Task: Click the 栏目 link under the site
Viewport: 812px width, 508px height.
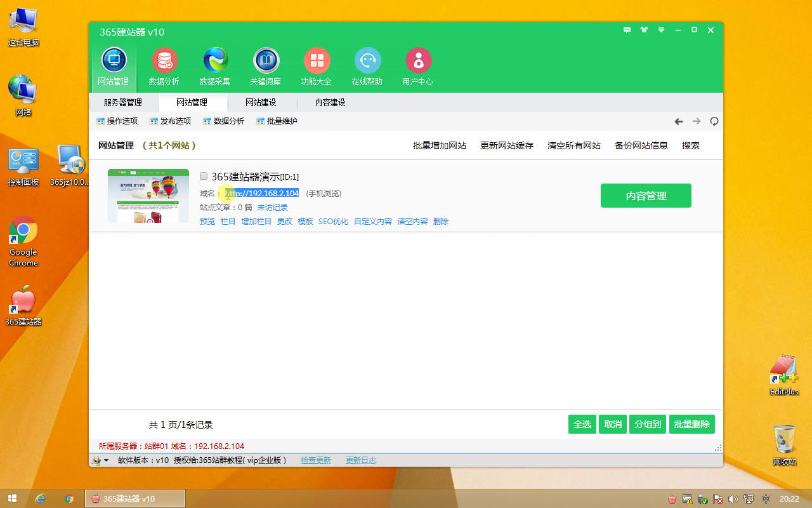Action: [228, 222]
